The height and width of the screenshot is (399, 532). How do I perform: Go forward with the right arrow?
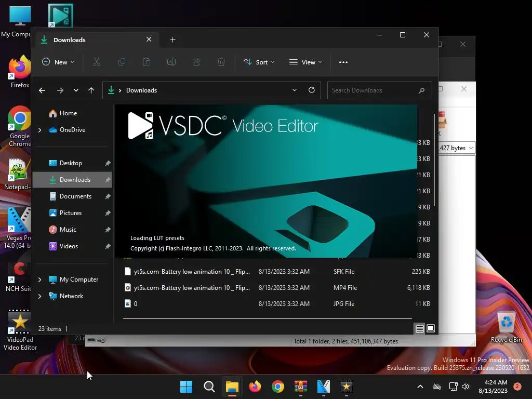coord(60,90)
